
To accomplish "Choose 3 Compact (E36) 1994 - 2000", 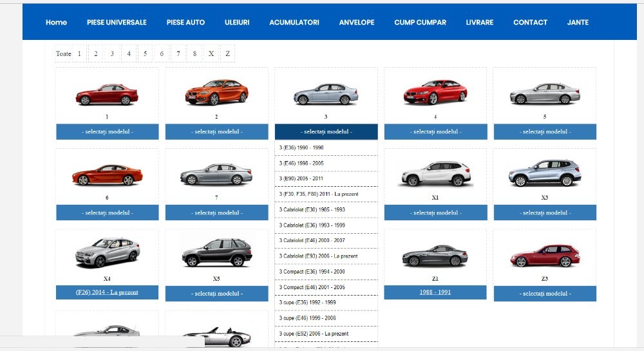I will [326, 272].
